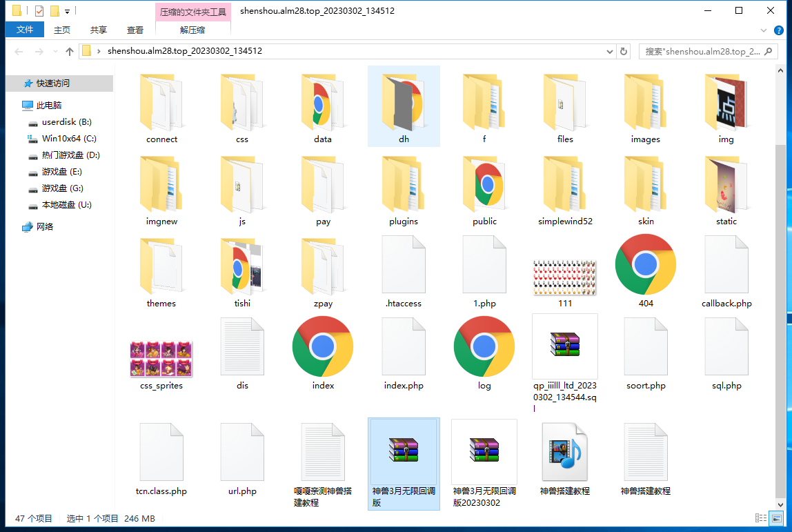Select the .htaccess file icon
The width and height of the screenshot is (792, 532).
403,264
